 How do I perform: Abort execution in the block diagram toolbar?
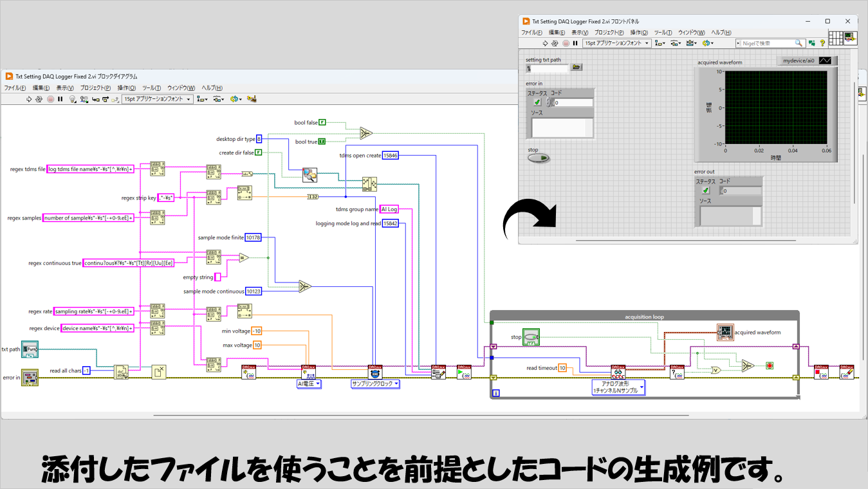(50, 99)
